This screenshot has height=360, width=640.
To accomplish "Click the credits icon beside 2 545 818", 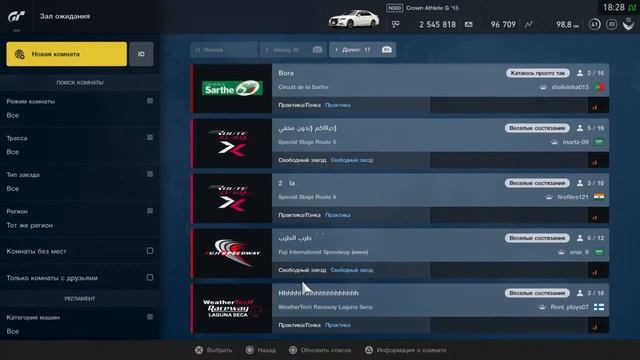I will point(396,24).
